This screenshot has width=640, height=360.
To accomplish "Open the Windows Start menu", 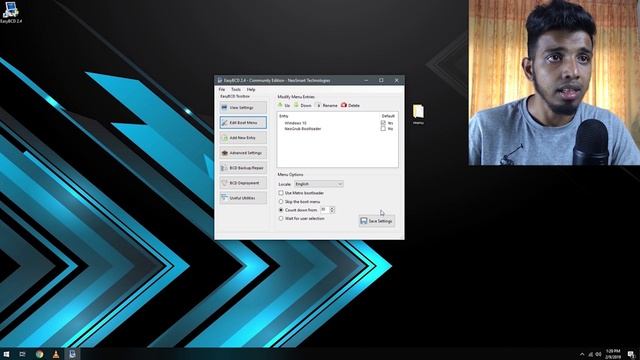I will pos(7,354).
